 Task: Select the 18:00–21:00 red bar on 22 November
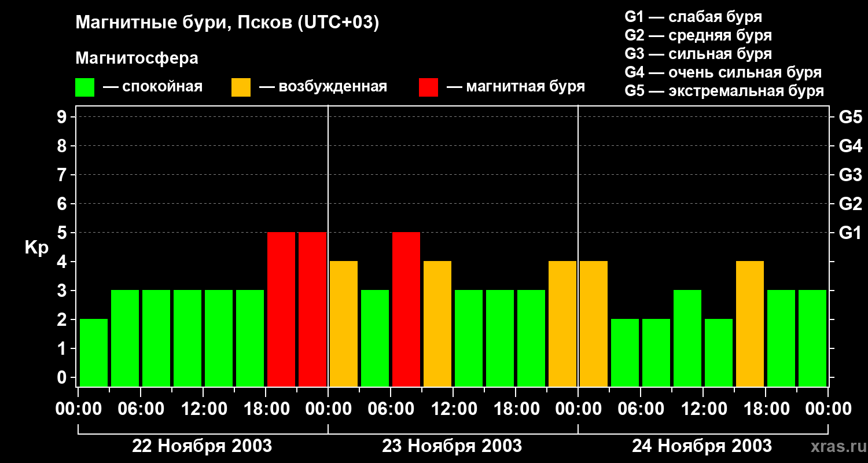pyautogui.click(x=281, y=309)
